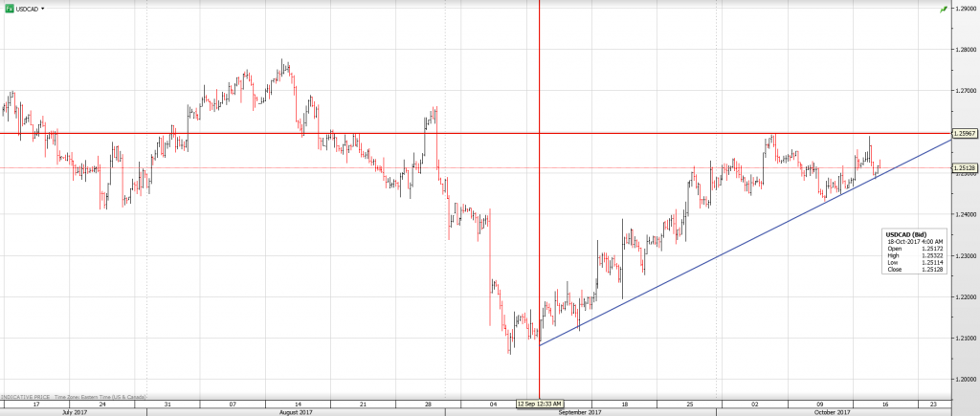Click the 12 Sep 12:33 AM date marker
The width and height of the screenshot is (980, 416).
coord(540,404)
